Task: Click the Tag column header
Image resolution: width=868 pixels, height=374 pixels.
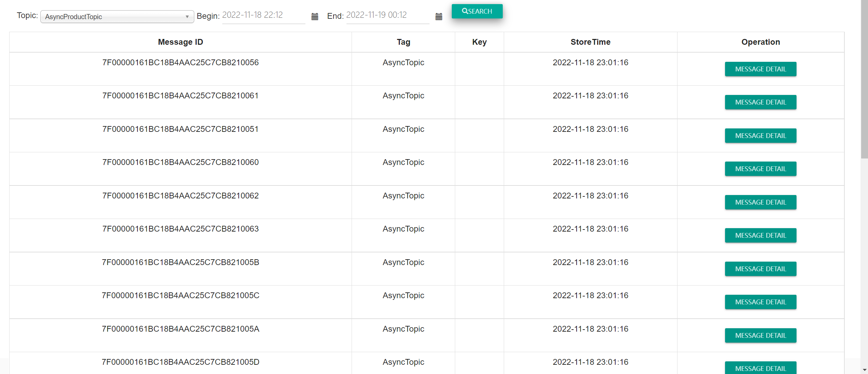Action: pyautogui.click(x=403, y=42)
